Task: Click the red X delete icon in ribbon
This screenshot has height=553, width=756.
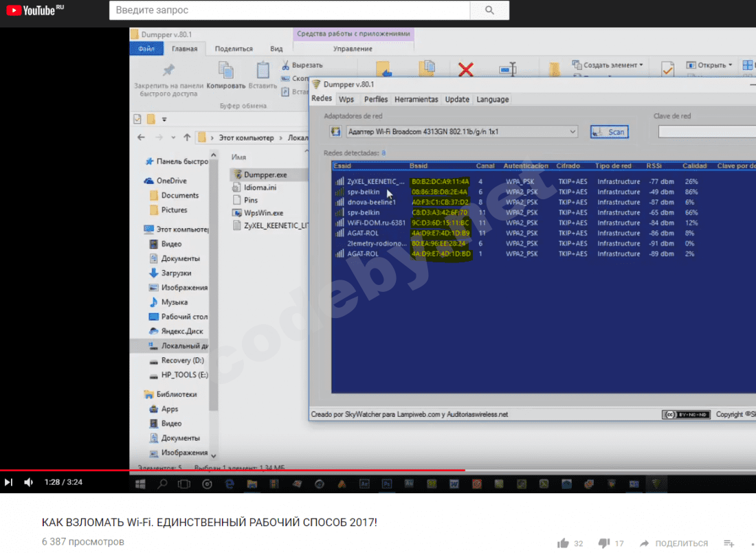Action: 466,69
